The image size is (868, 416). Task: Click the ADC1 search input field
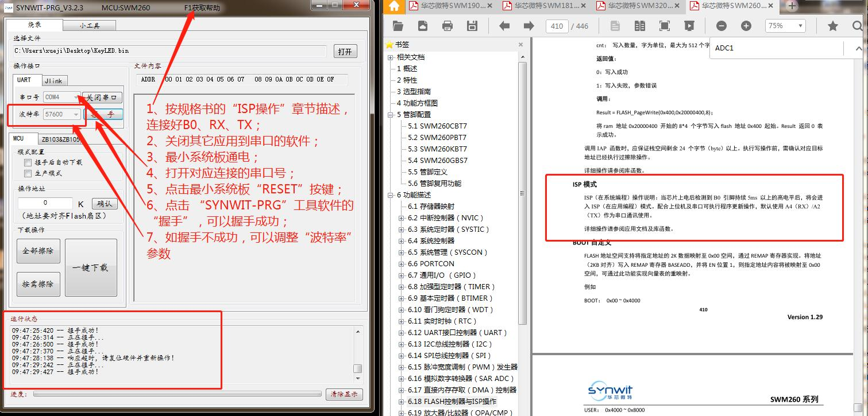[x=776, y=48]
